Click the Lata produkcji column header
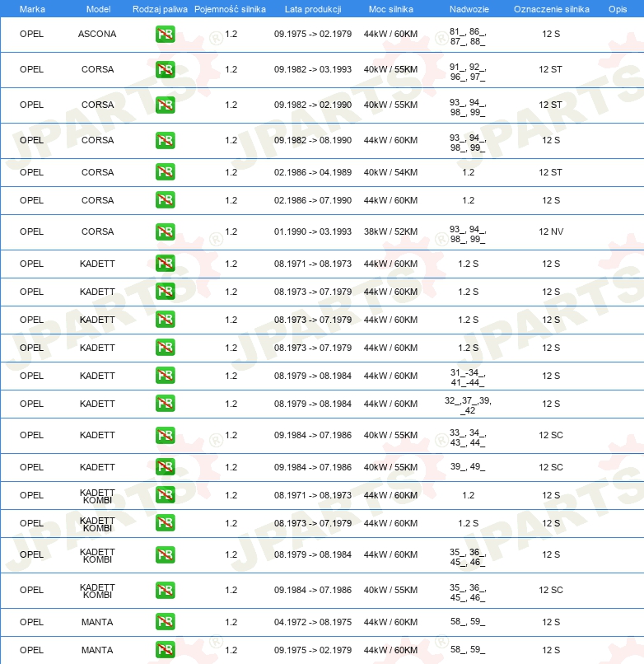Viewport: 644px width, 664px height. [x=313, y=9]
